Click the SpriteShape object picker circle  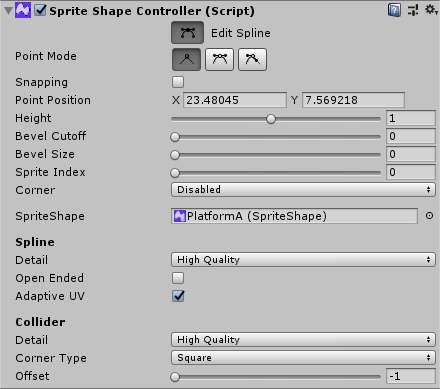[429, 216]
